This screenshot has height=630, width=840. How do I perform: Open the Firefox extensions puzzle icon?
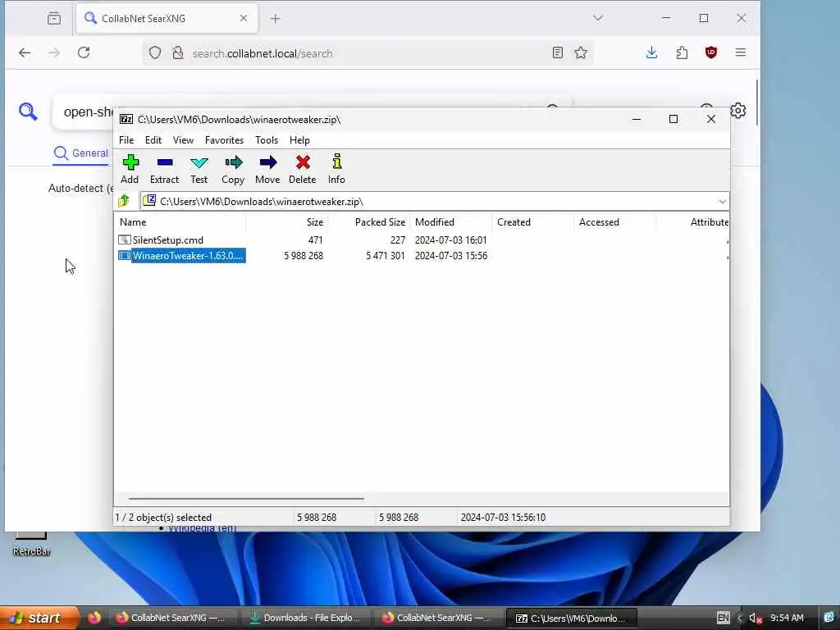tap(682, 52)
